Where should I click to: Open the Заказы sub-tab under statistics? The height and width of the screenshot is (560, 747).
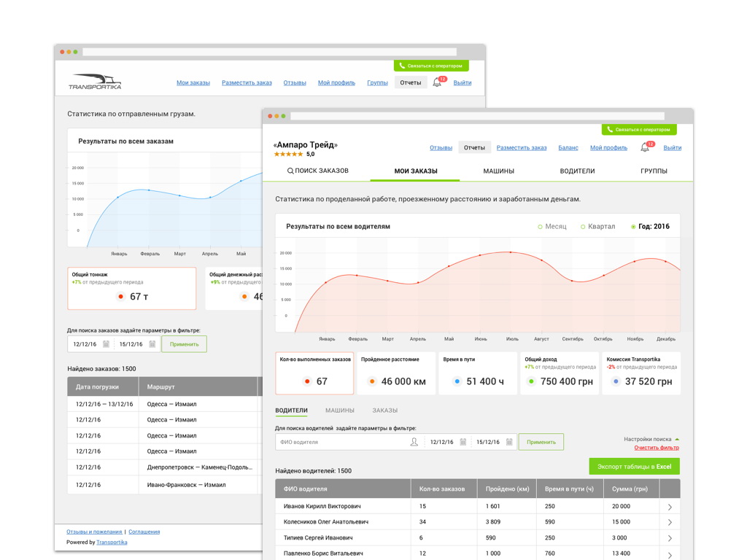point(384,411)
